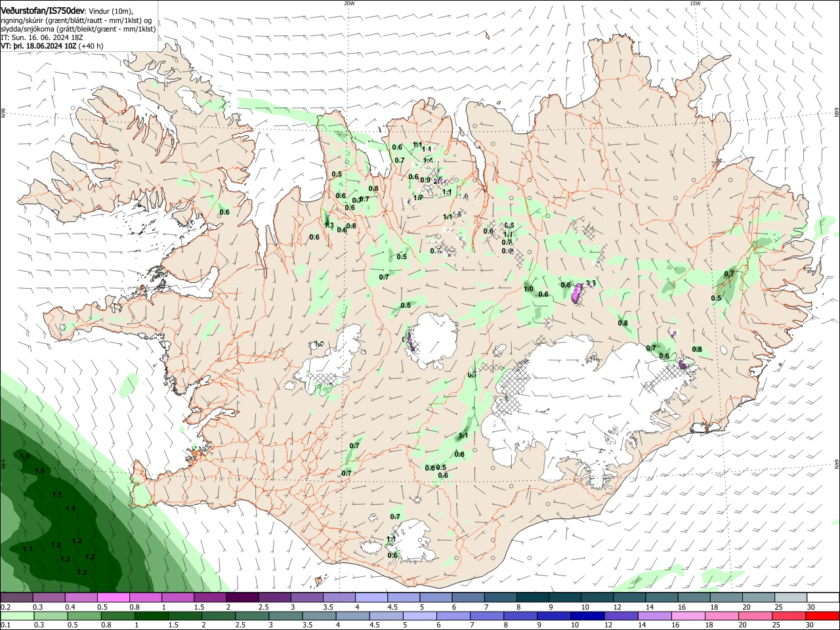
Task: Pick the blue-grey 4 rain scale swatch
Action: tap(352, 616)
